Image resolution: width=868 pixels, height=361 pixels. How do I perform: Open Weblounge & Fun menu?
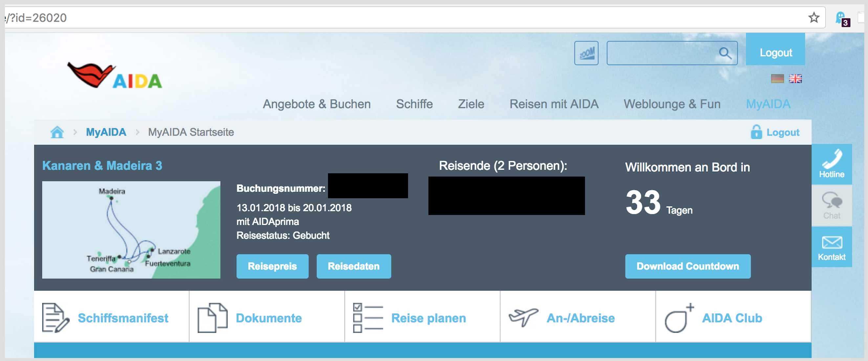(x=672, y=104)
